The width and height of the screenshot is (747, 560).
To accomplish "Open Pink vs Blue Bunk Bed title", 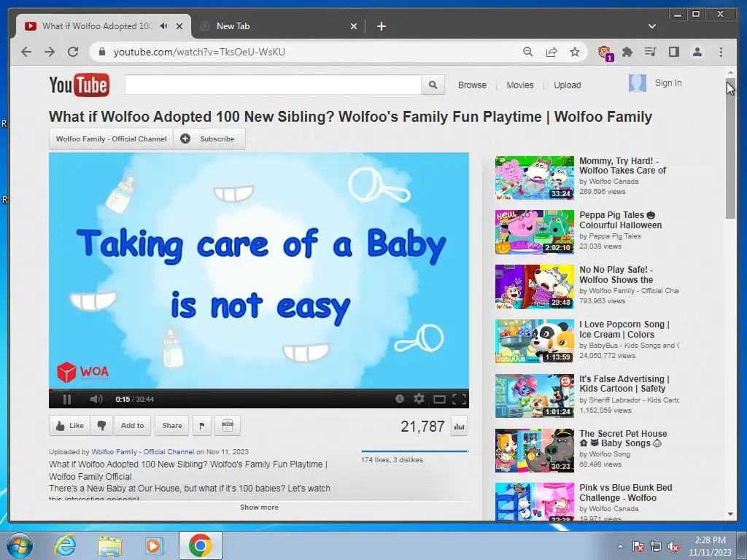I will click(625, 493).
